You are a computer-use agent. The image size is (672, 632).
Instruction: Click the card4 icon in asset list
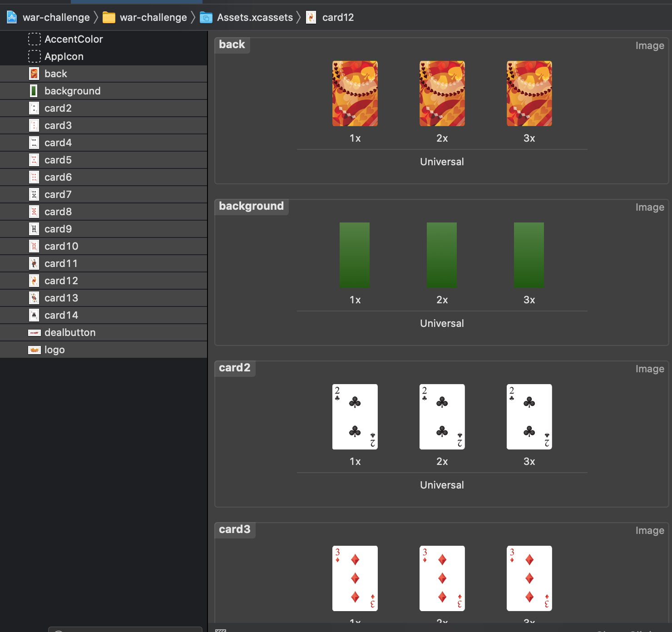coord(34,143)
